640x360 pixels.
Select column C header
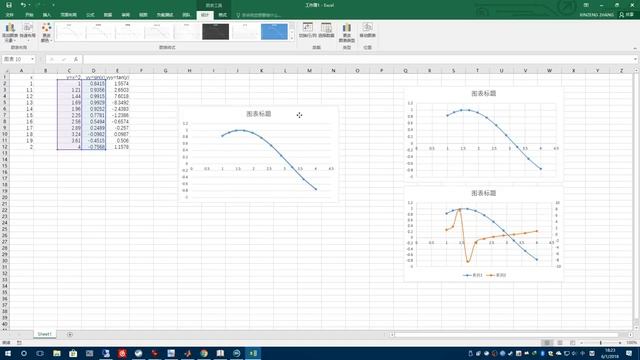[x=69, y=71]
